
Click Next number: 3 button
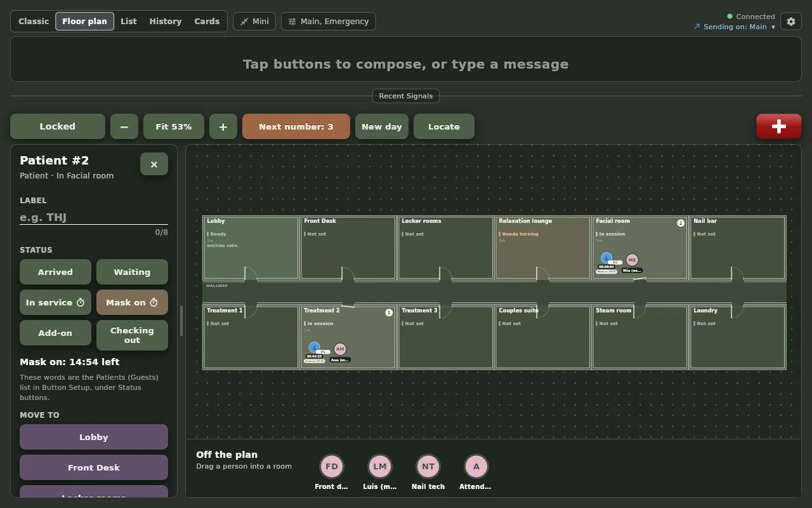click(296, 126)
